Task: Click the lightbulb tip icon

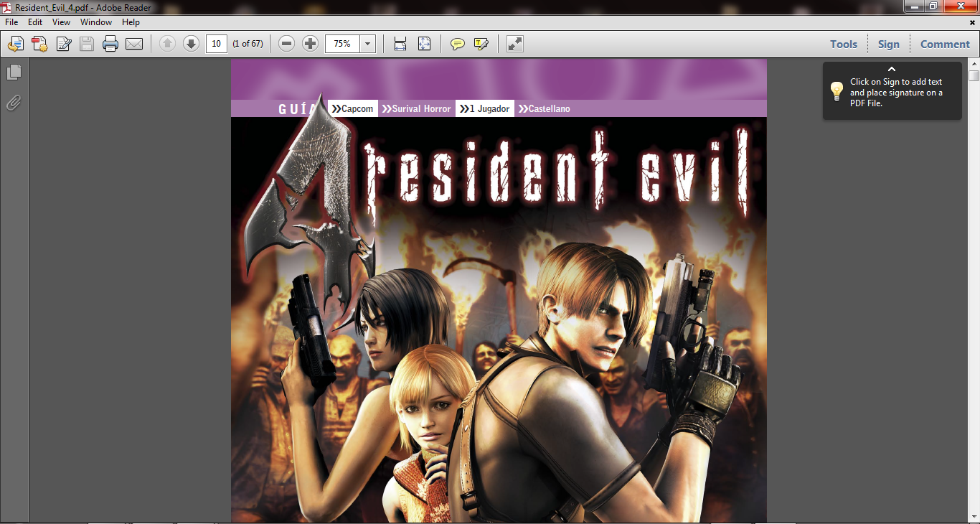Action: coord(837,91)
